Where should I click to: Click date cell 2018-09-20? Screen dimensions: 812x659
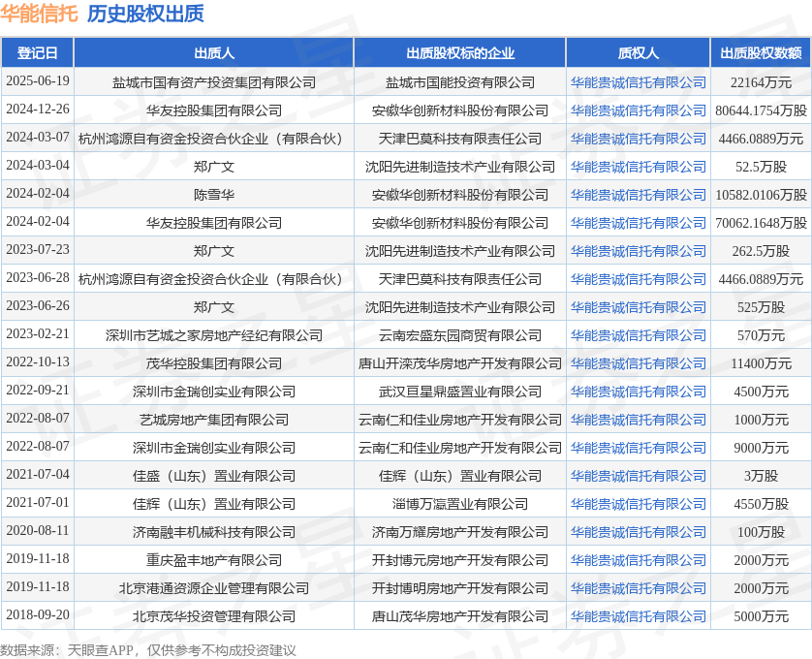click(38, 615)
